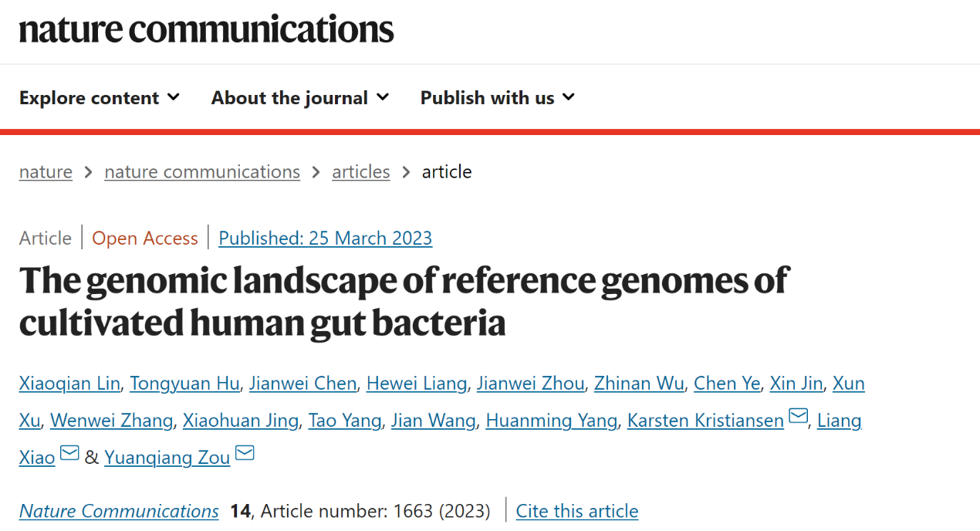Viewport: 980px width, 531px height.
Task: Expand the Explore content menu
Action: pyautogui.click(x=100, y=98)
